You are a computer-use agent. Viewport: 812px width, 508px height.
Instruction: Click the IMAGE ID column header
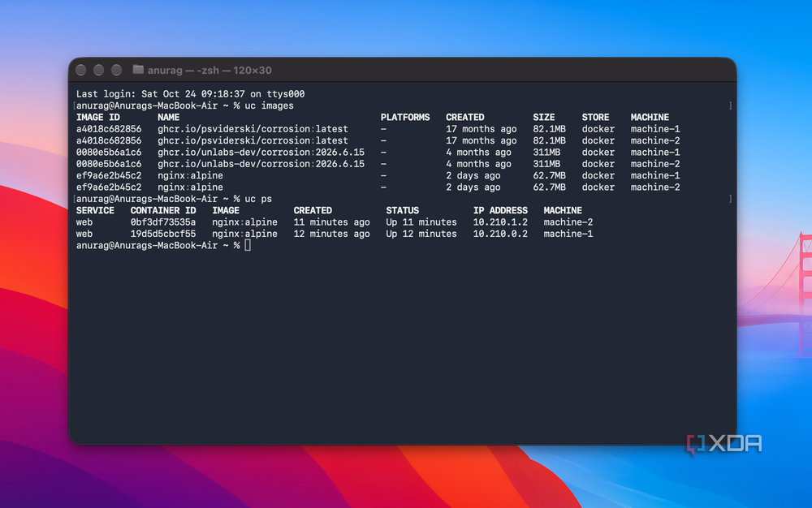point(98,118)
